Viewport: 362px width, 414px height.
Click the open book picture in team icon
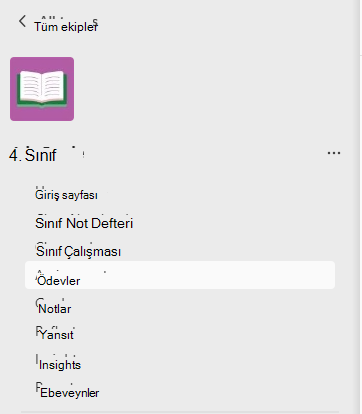coord(42,89)
